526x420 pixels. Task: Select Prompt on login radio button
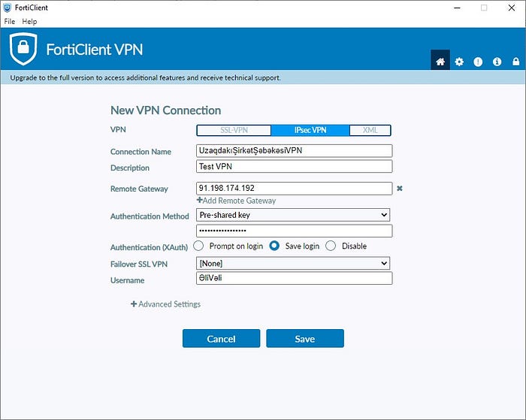point(198,246)
